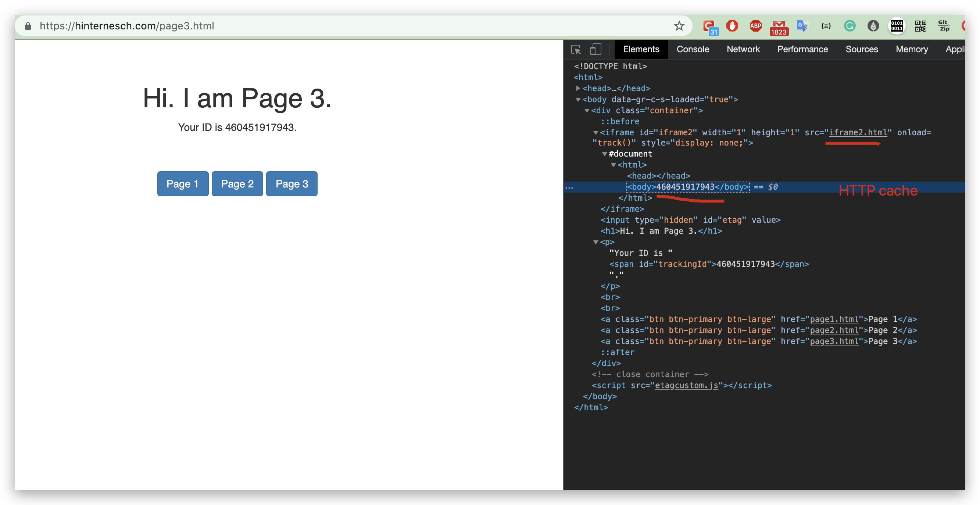Open the page1.html href link in DOM

click(834, 319)
